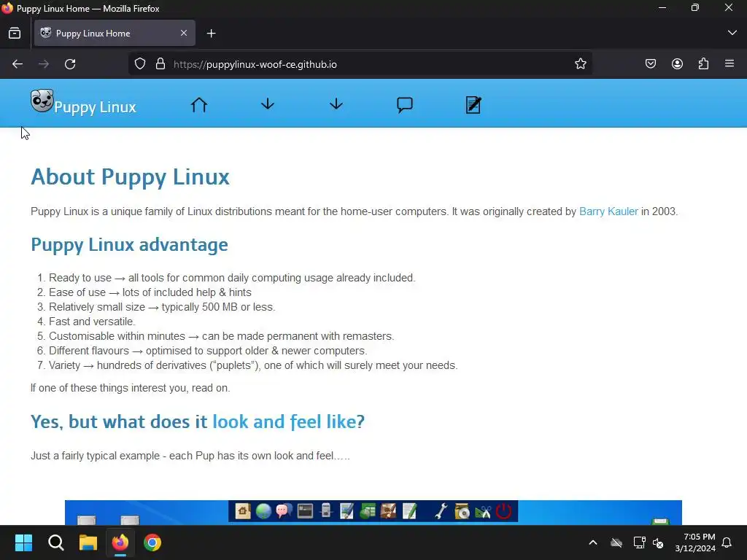Image resolution: width=747 pixels, height=560 pixels.
Task: Click text 'Ready to use'
Action: tap(80, 278)
